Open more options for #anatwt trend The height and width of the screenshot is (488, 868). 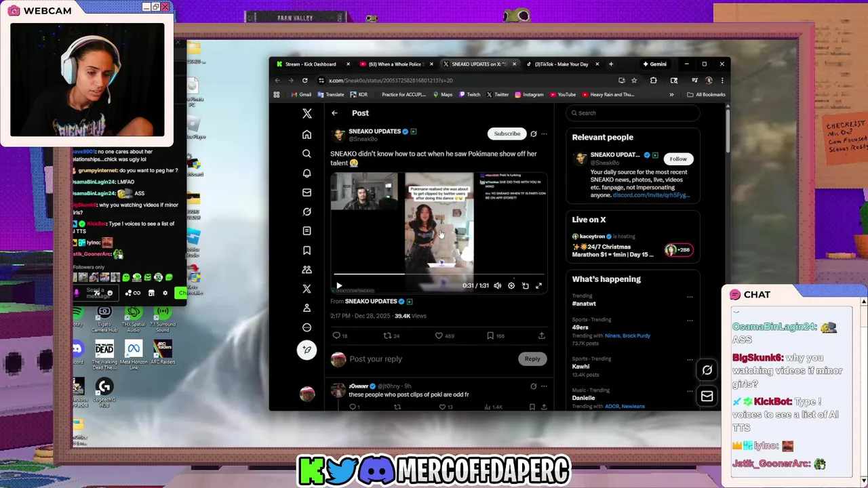[690, 296]
